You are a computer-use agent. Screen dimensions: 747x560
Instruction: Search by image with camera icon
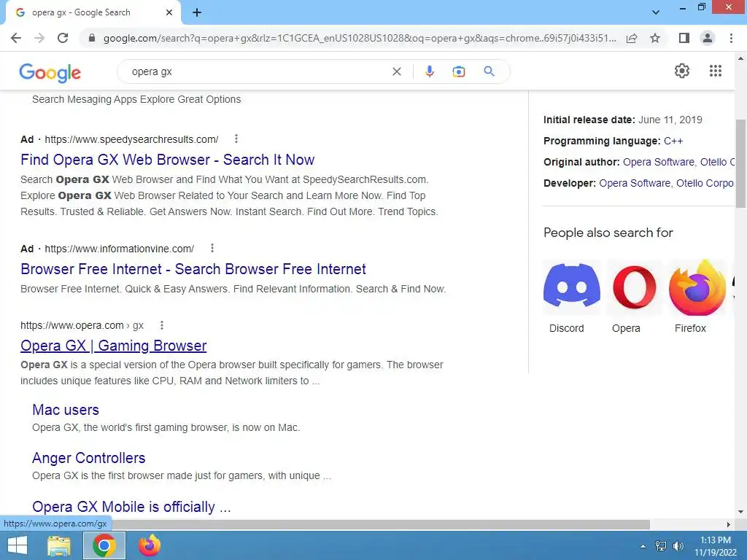[458, 71]
